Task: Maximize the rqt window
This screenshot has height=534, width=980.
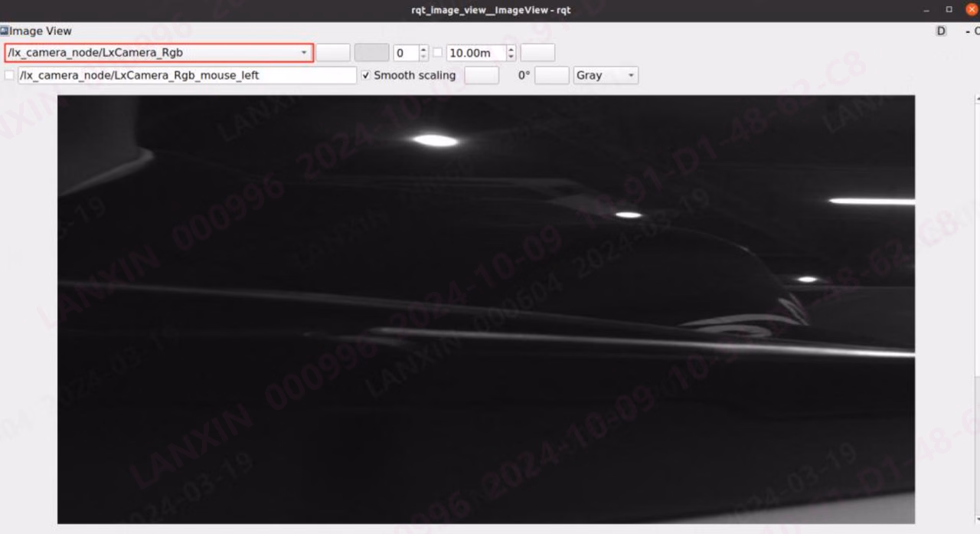Action: click(x=949, y=10)
